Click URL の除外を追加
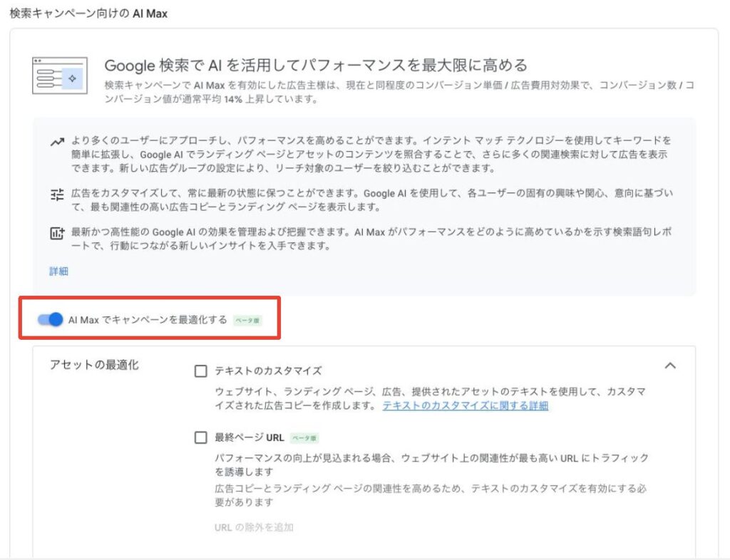Image resolution: width=730 pixels, height=560 pixels. (254, 527)
